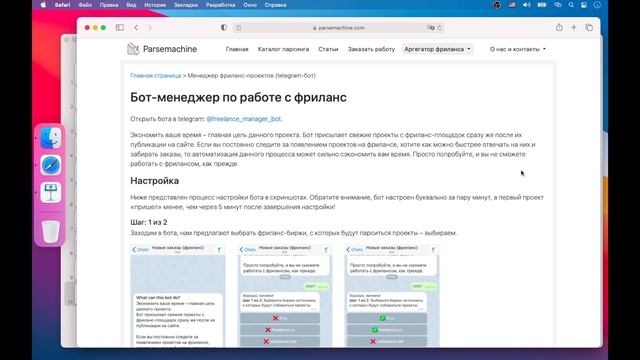Follow the Главная страница breadcrumb link
The height and width of the screenshot is (360, 640).
pos(156,76)
